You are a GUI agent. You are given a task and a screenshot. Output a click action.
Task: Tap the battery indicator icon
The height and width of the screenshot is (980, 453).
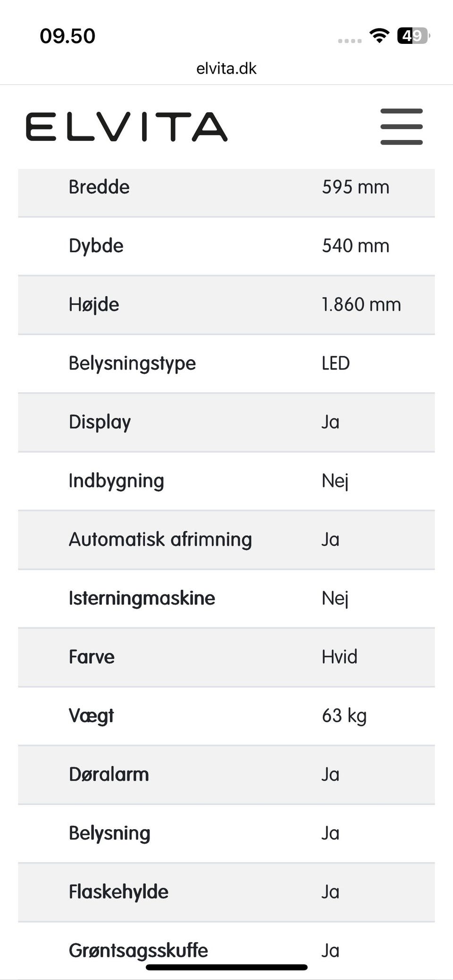(413, 36)
